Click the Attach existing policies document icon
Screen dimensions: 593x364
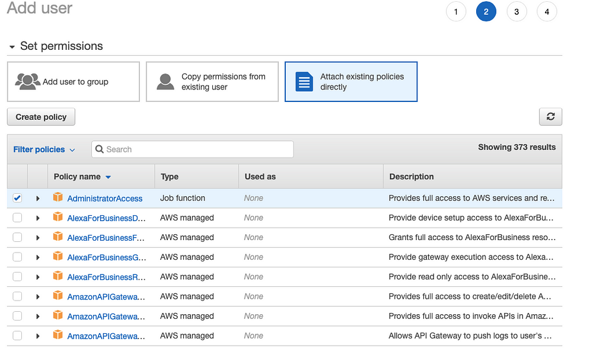point(304,82)
